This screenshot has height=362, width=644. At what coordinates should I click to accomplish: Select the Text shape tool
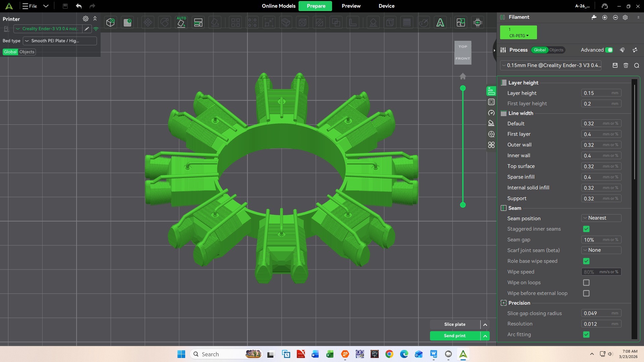tap(440, 22)
